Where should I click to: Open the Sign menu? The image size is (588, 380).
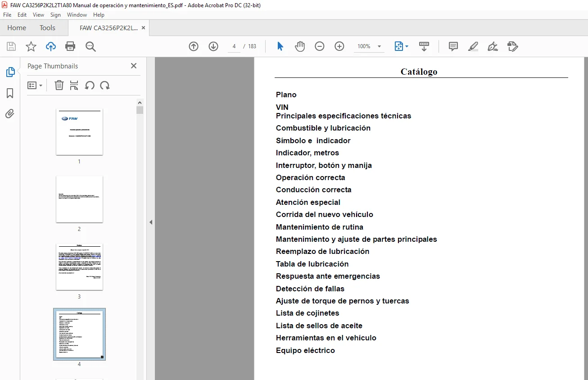coord(55,15)
